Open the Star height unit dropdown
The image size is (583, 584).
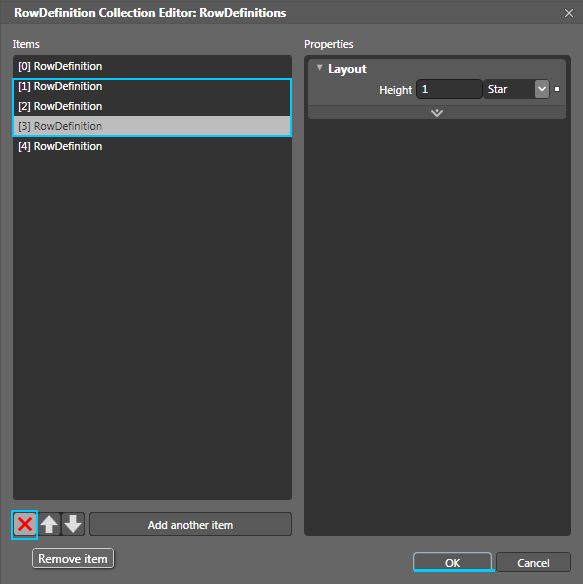click(542, 89)
